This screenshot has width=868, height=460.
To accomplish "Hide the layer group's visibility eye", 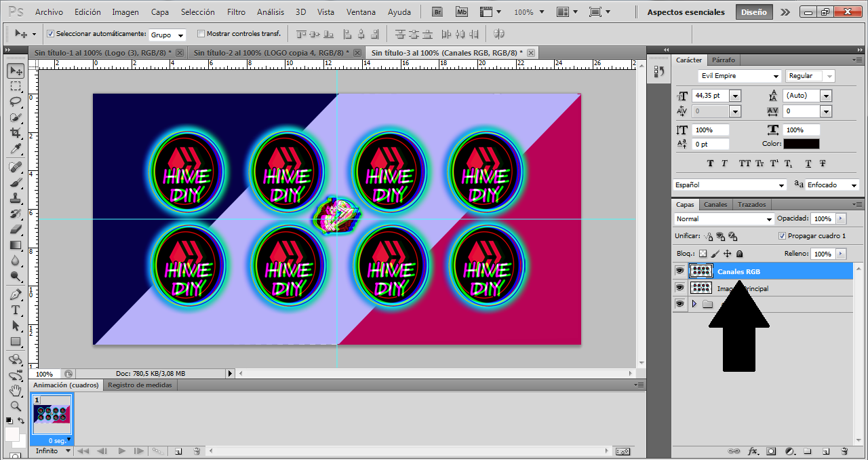I will coord(679,304).
